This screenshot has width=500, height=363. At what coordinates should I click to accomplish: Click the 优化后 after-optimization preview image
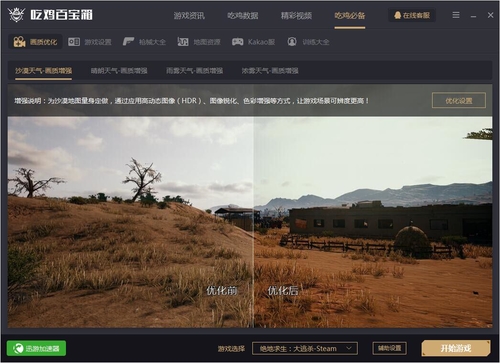point(373,222)
